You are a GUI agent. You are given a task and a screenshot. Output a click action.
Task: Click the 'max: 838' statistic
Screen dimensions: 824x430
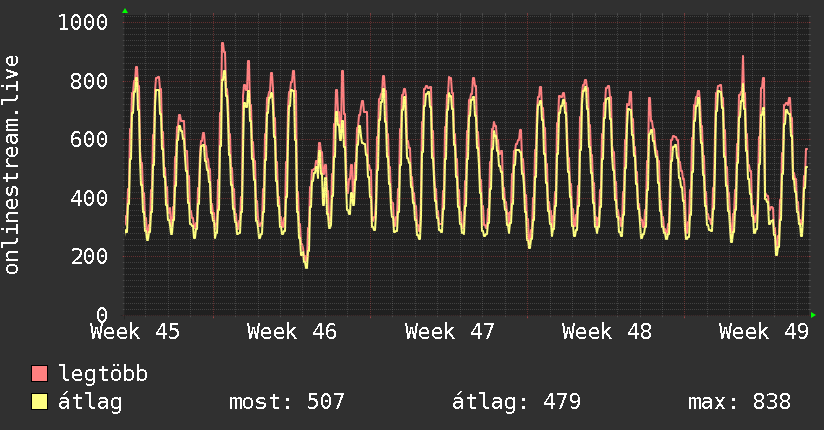739,402
